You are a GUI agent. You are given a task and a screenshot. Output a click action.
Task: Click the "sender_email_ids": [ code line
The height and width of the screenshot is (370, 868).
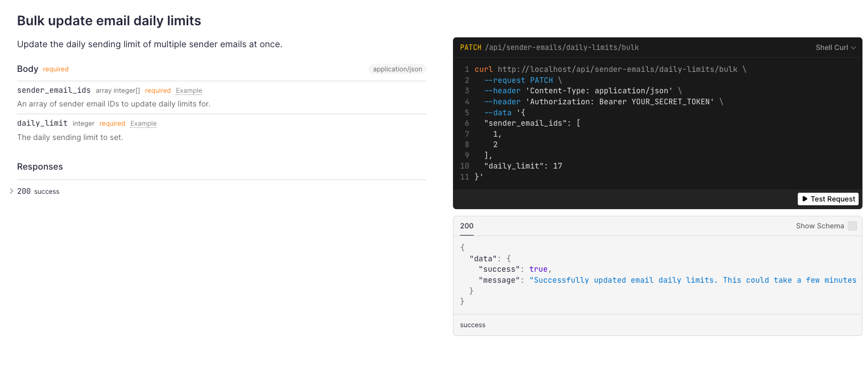click(x=532, y=123)
